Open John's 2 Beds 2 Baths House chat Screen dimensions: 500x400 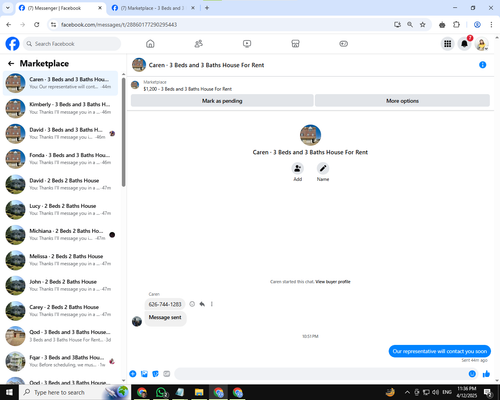pos(60,285)
